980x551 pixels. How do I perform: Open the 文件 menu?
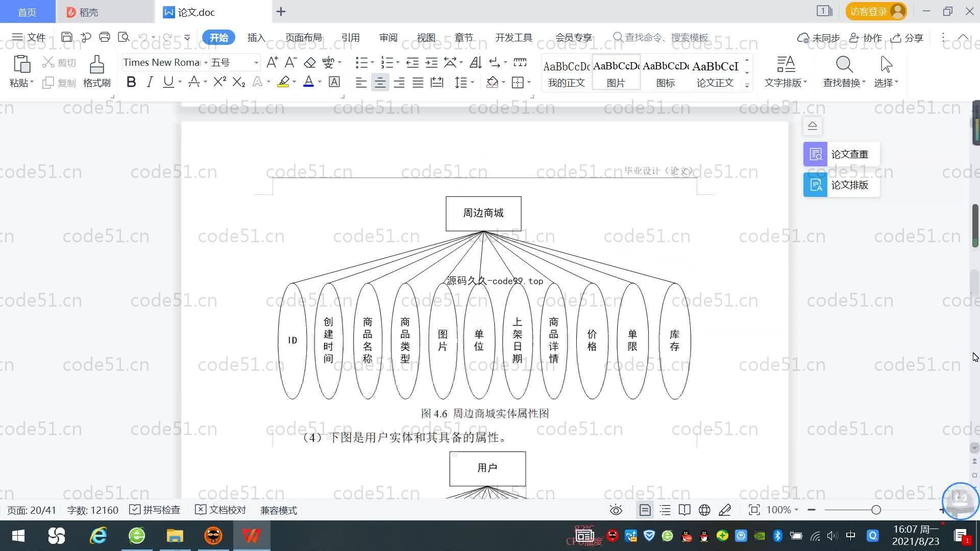(29, 37)
